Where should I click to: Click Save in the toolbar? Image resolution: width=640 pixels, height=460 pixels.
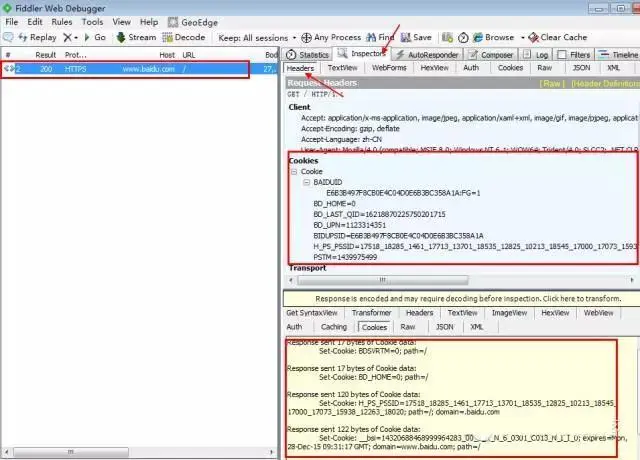click(x=416, y=38)
